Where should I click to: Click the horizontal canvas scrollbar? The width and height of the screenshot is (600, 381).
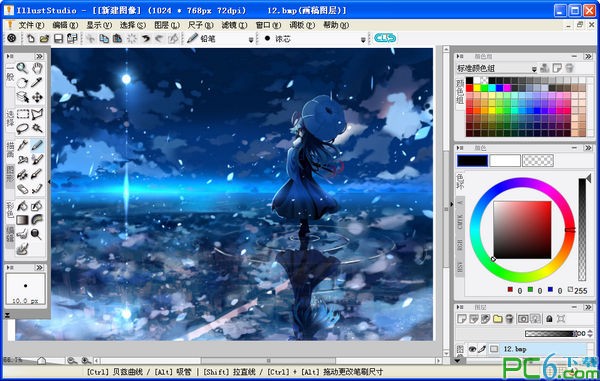point(268,361)
